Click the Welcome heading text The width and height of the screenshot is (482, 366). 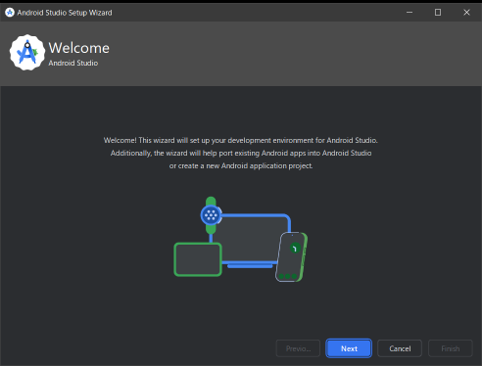(x=79, y=48)
